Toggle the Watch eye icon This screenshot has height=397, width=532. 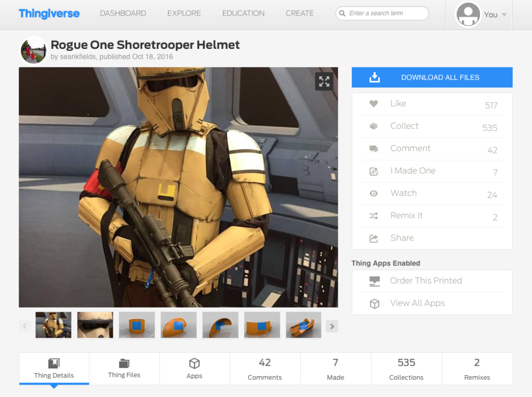[374, 193]
